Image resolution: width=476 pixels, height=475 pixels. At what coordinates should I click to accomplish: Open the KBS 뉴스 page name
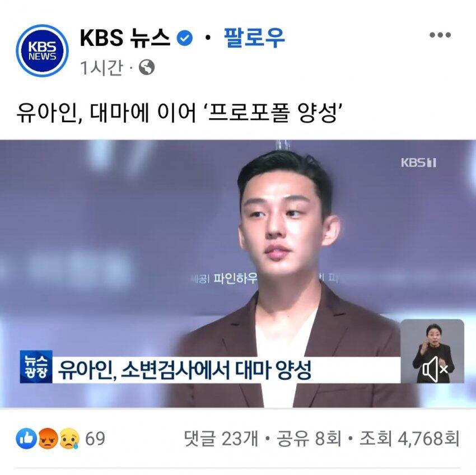pyautogui.click(x=125, y=38)
